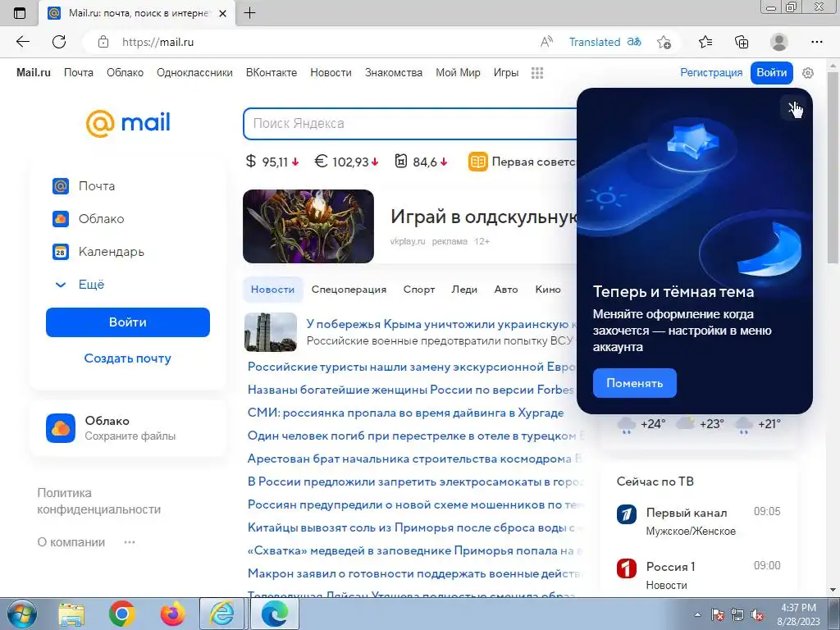Open Мой Мир in top navigation
840x630 pixels.
[458, 73]
